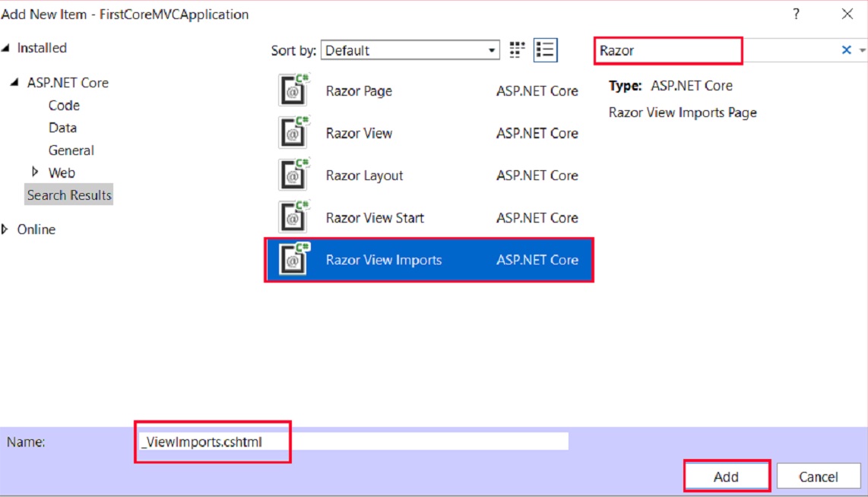
Task: Open the search box options arrow
Action: pyautogui.click(x=862, y=50)
